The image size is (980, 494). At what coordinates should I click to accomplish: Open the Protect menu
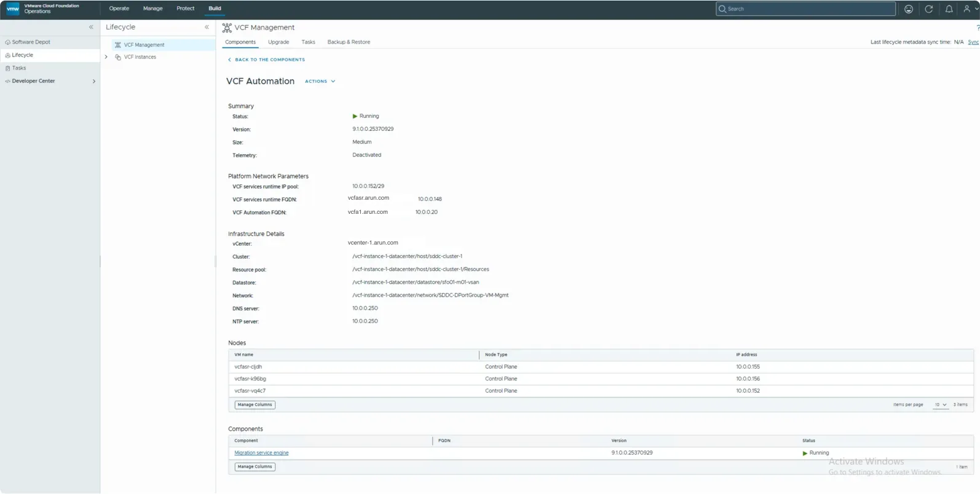click(x=186, y=9)
